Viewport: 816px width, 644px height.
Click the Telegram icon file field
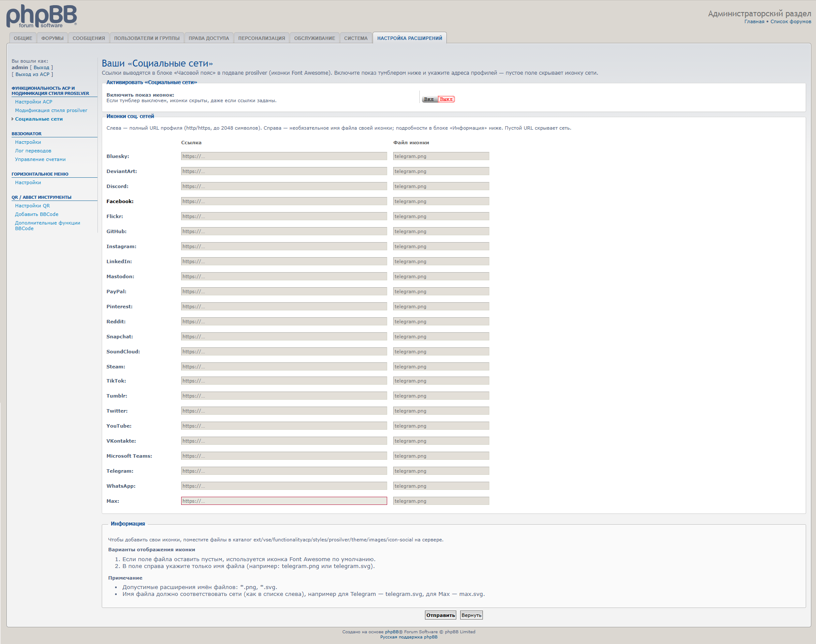441,471
